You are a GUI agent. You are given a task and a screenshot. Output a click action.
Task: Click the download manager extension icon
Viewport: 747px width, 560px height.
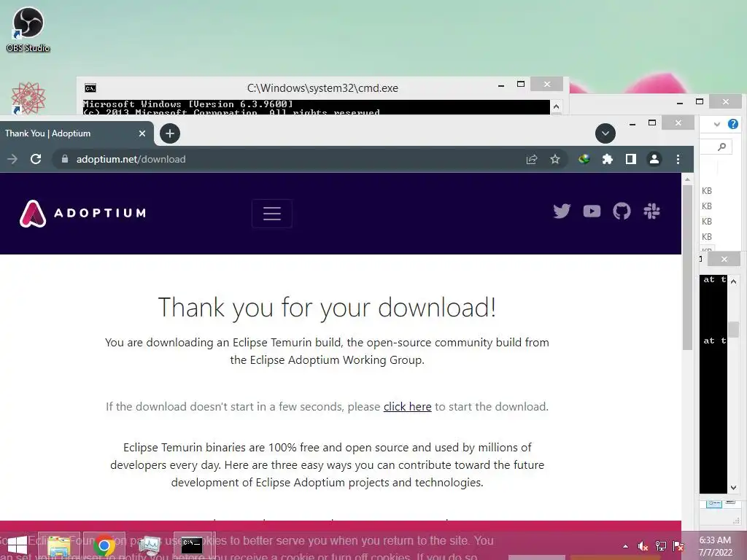pyautogui.click(x=584, y=159)
